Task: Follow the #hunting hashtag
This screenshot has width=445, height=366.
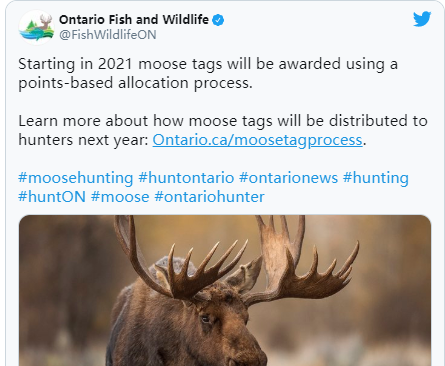Action: [376, 178]
